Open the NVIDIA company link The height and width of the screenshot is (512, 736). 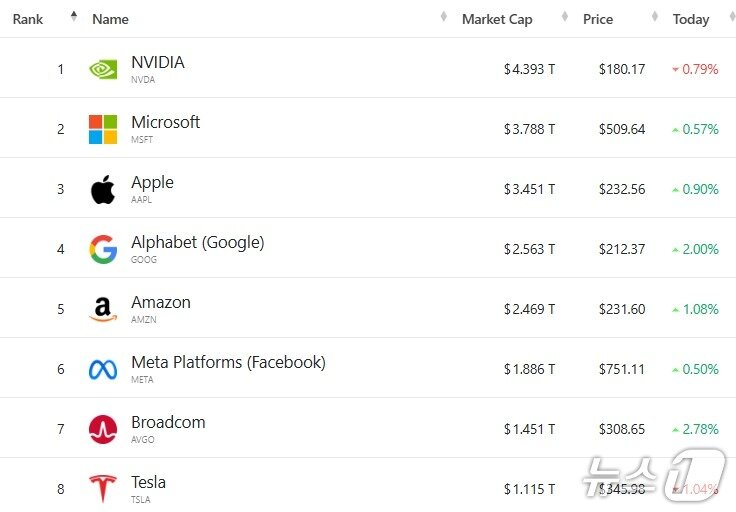[x=158, y=62]
